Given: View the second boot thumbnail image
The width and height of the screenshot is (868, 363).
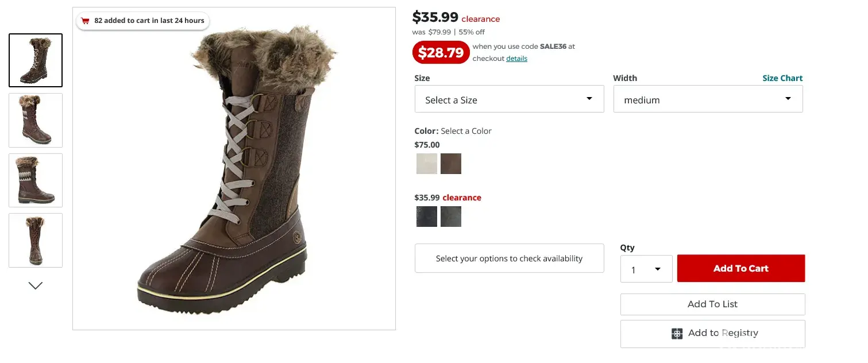Looking at the screenshot, I should pos(36,120).
